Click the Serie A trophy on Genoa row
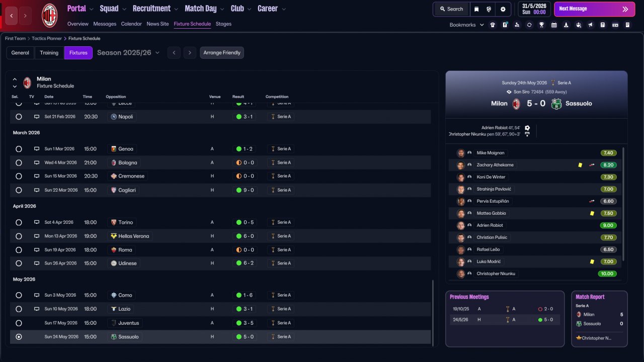Viewport: 644px width, 362px height. [x=274, y=149]
